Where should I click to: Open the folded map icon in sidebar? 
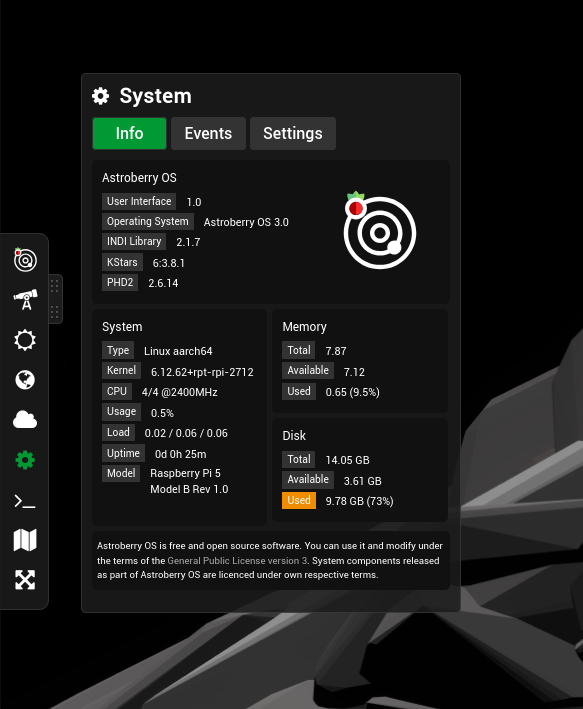tap(25, 540)
